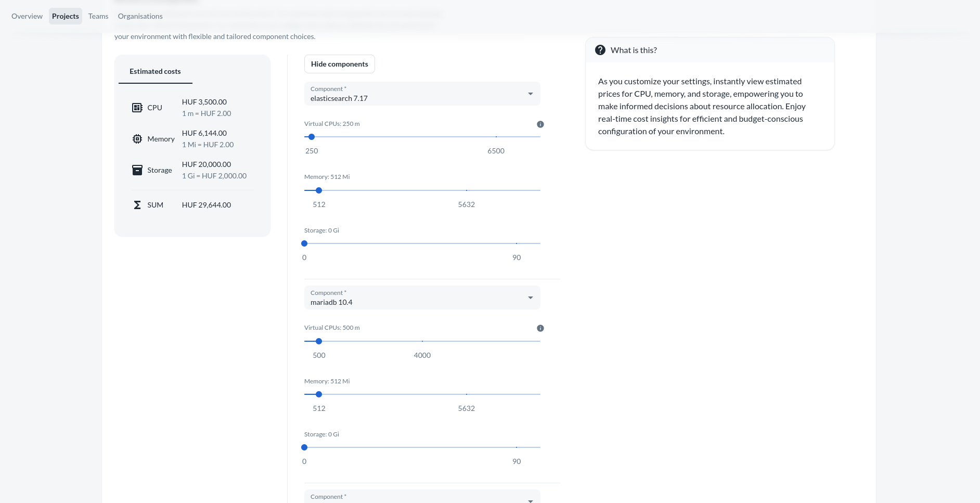980x503 pixels.
Task: Click the question mark icon beside What is this?
Action: pyautogui.click(x=600, y=50)
